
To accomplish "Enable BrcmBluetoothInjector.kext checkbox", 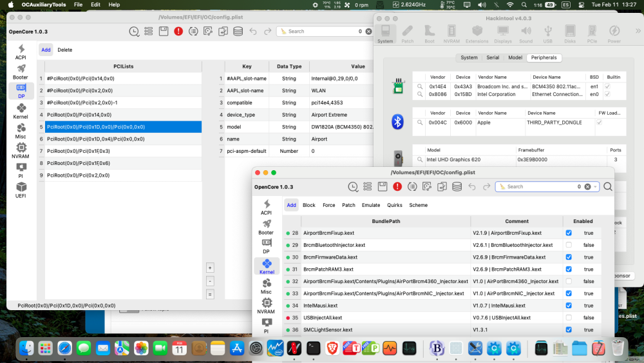I will [x=569, y=245].
